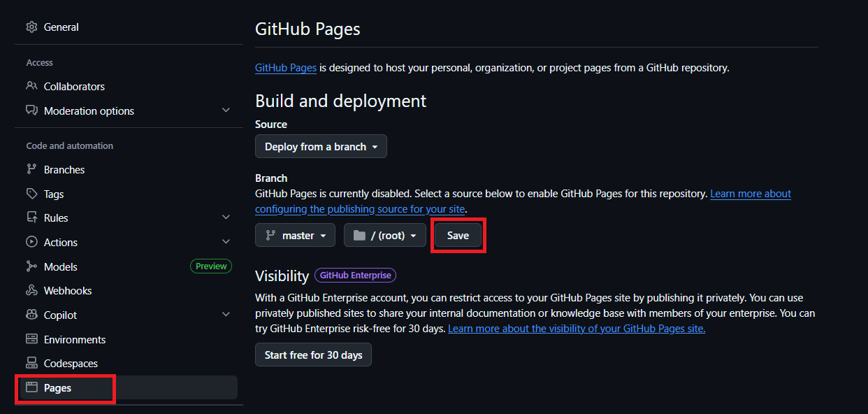
Task: Click the Build and deployment heading
Action: tap(340, 101)
